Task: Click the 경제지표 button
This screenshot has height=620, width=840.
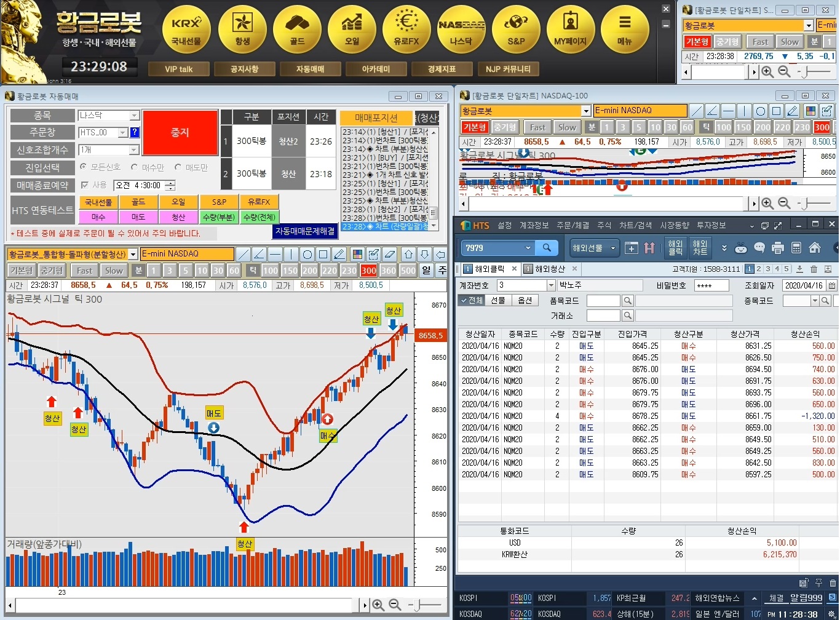Action: (442, 69)
